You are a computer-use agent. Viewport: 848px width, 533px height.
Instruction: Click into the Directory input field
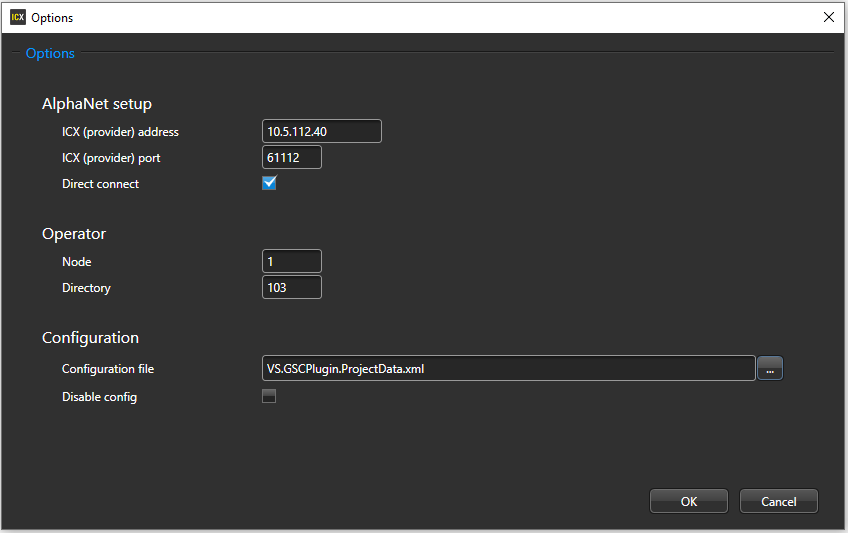click(292, 287)
